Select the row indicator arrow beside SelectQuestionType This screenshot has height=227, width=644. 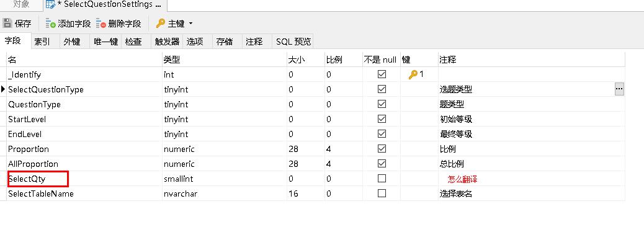point(3,89)
